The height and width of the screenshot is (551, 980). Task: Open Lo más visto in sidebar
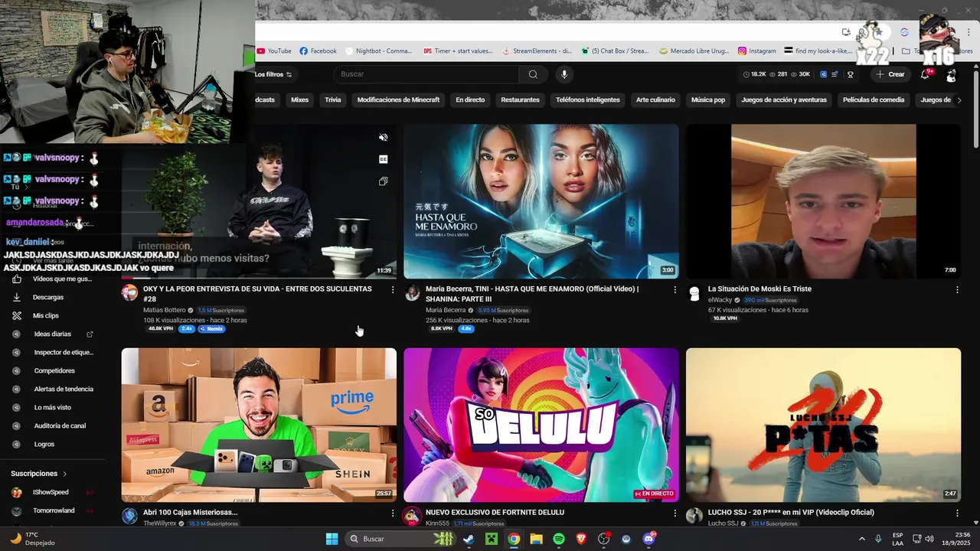(54, 407)
